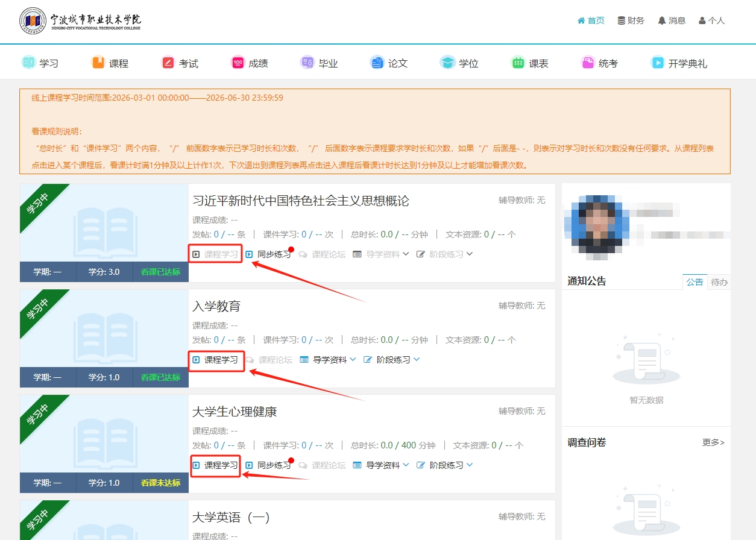Click the blue 论文 document icon
Viewport: 756px width, 540px height.
click(377, 62)
